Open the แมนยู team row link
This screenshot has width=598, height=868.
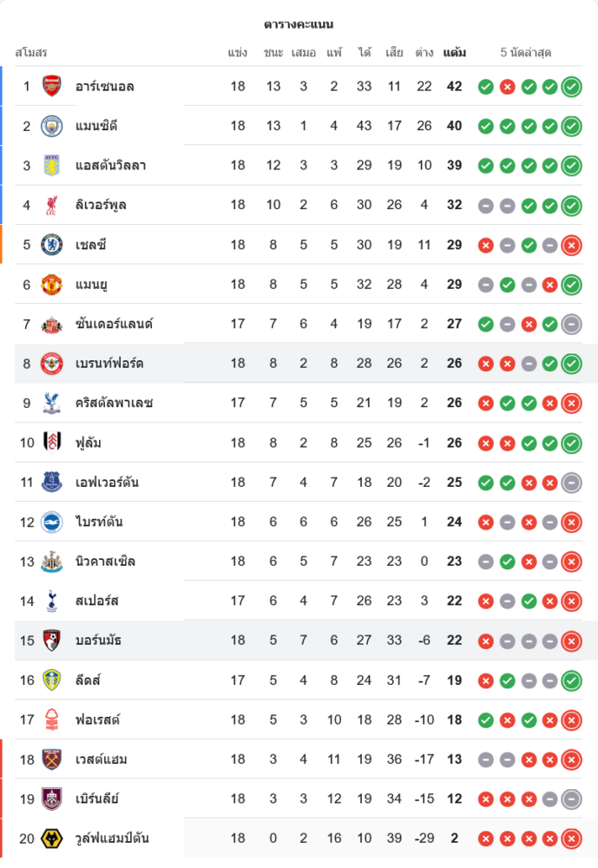pos(91,284)
